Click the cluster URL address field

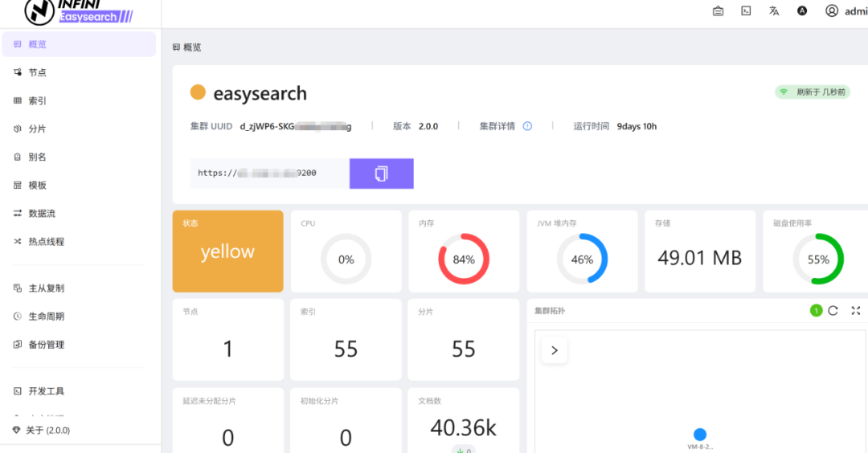coord(269,173)
